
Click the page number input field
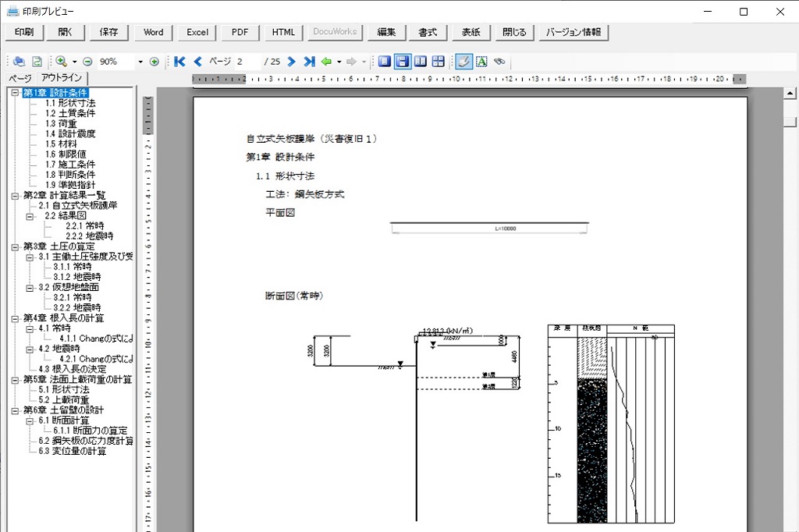(x=247, y=62)
